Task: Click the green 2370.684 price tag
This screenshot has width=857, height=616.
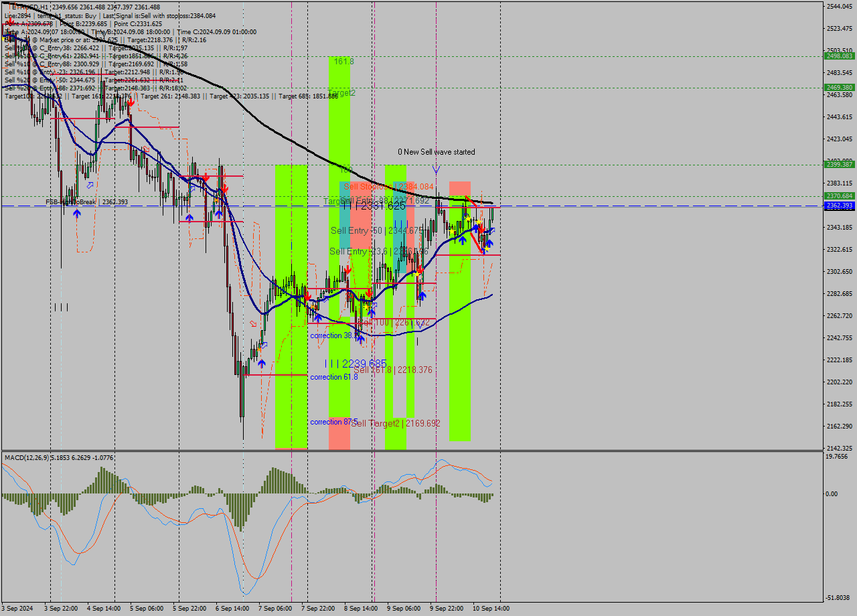Action: tap(839, 196)
